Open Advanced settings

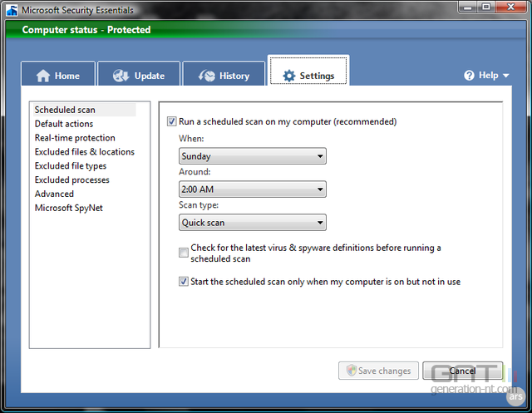(54, 194)
